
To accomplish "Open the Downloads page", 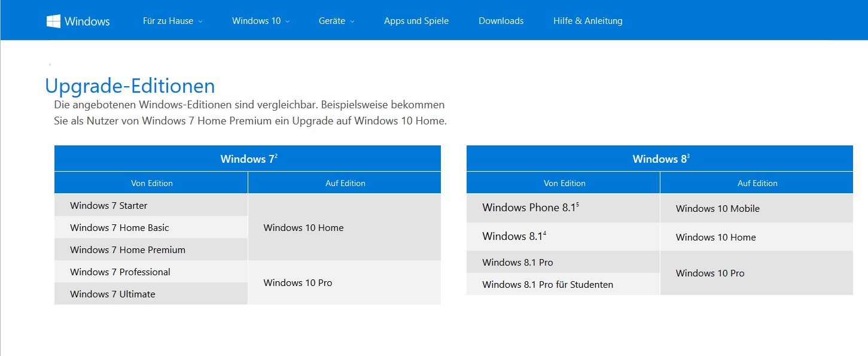I will 501,21.
